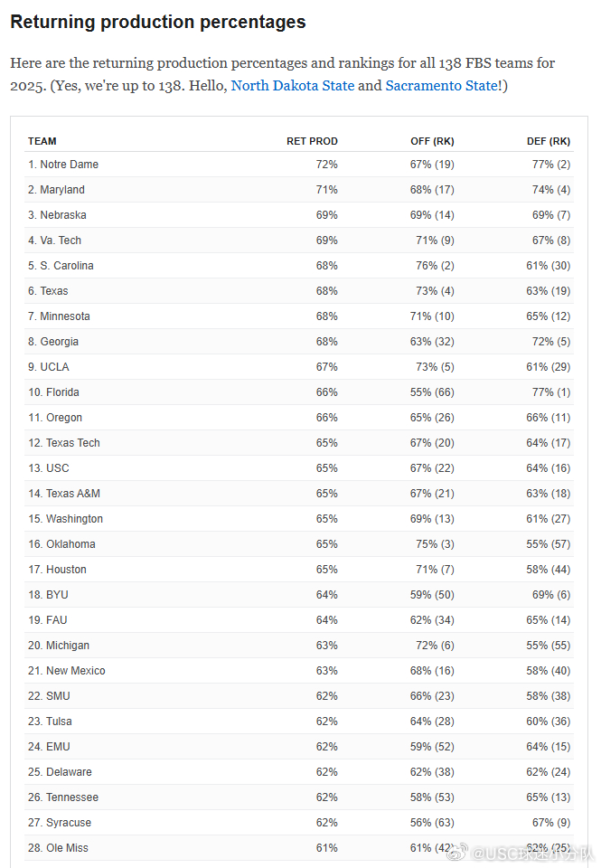This screenshot has height=868, width=601.
Task: Select the Maryland team row
Action: click(299, 190)
